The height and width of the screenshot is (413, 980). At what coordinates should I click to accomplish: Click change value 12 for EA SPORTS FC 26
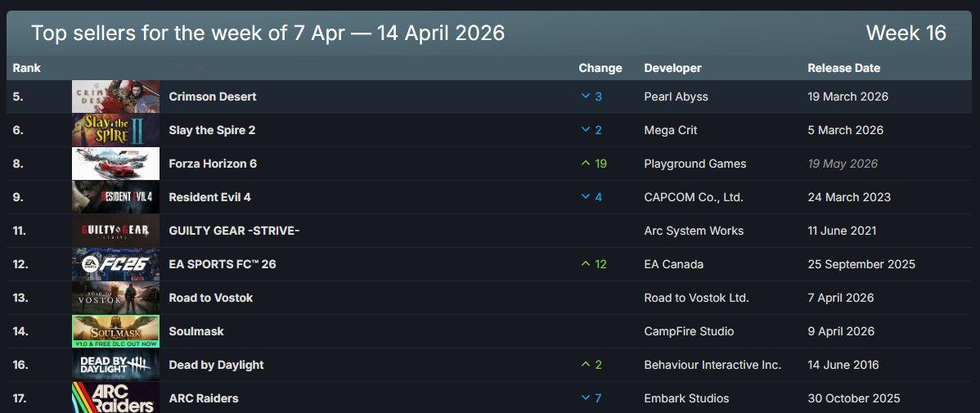(x=600, y=264)
